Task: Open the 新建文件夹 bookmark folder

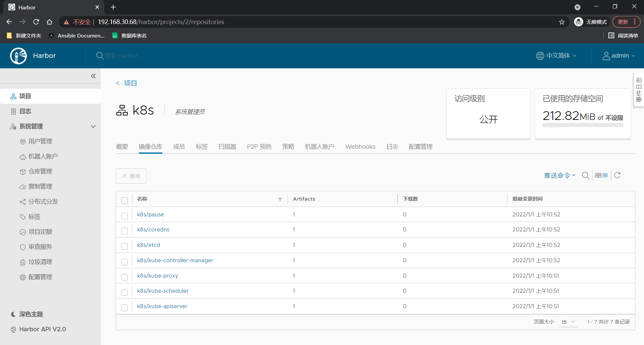Action: pos(24,36)
